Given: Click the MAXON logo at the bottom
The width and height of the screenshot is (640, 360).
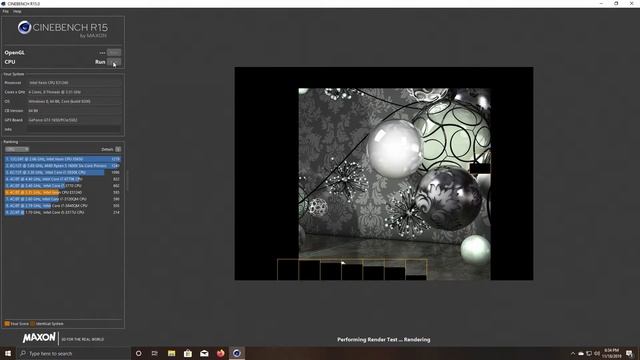Looking at the screenshot, I should click(39, 338).
